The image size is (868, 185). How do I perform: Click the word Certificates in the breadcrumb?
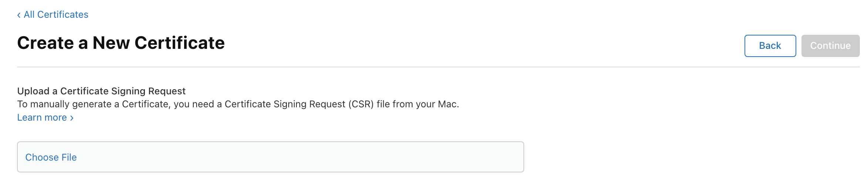click(63, 15)
